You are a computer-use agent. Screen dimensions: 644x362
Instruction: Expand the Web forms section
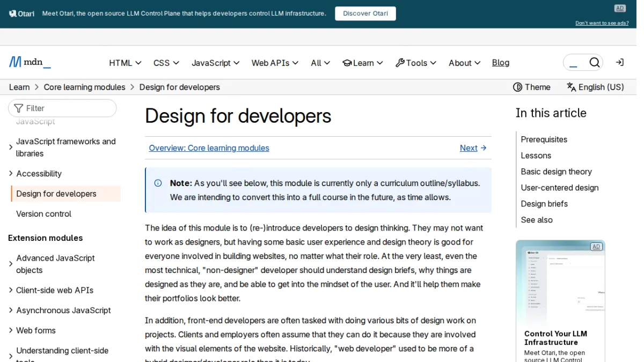click(x=11, y=330)
